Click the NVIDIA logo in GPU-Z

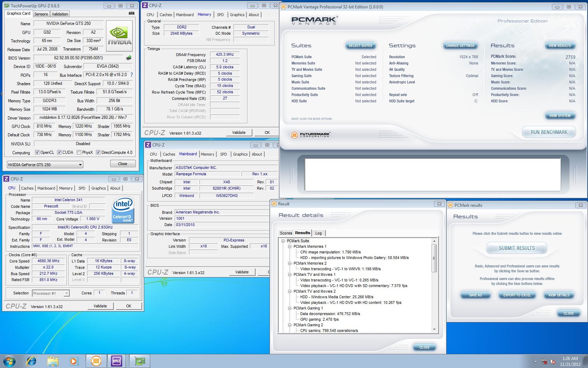pos(119,36)
